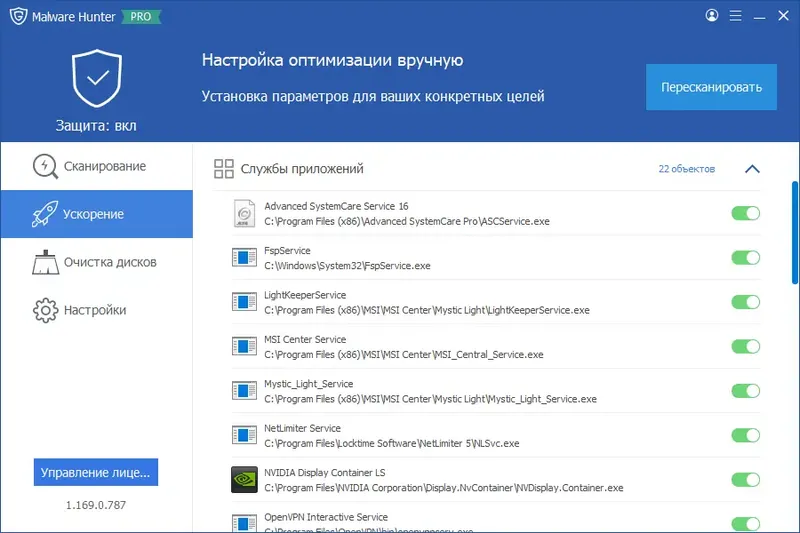The width and height of the screenshot is (800, 533).
Task: Click the application services grid icon
Action: 223,169
